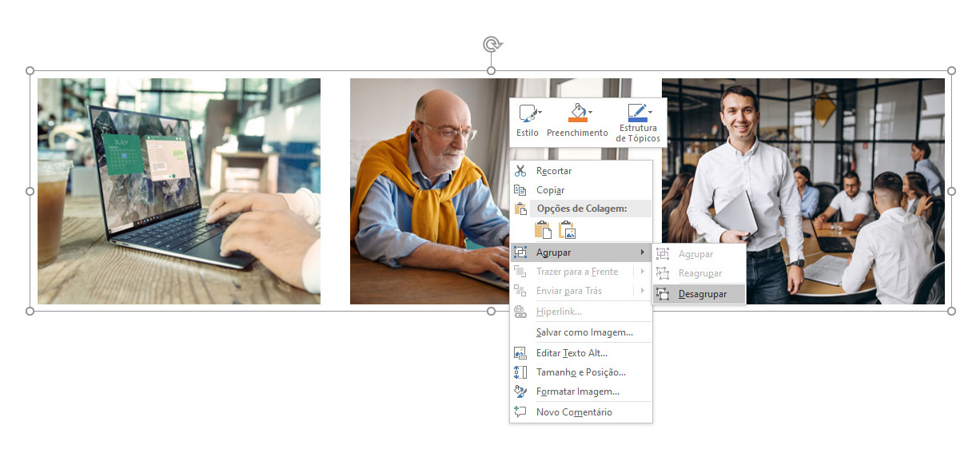Paste as picture using second paste icon
The height and width of the screenshot is (457, 980).
pyautogui.click(x=568, y=230)
